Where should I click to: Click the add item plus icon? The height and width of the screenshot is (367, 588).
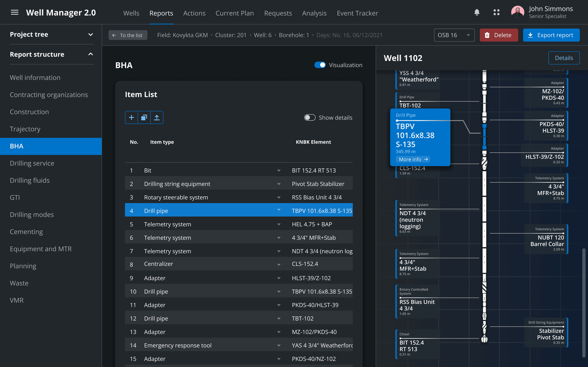[x=131, y=117]
